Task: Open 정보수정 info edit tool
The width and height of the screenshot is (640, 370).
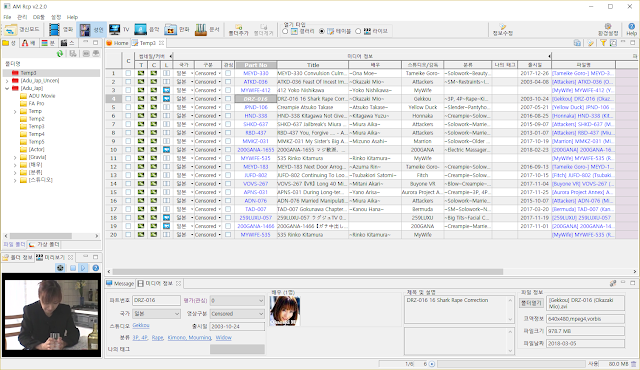Action: 502,30
